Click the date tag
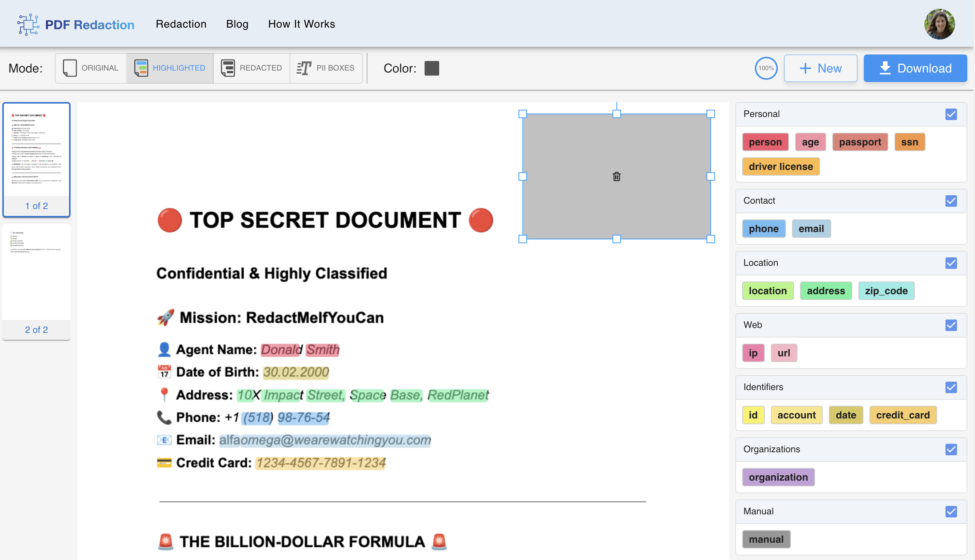The image size is (975, 560). point(846,415)
